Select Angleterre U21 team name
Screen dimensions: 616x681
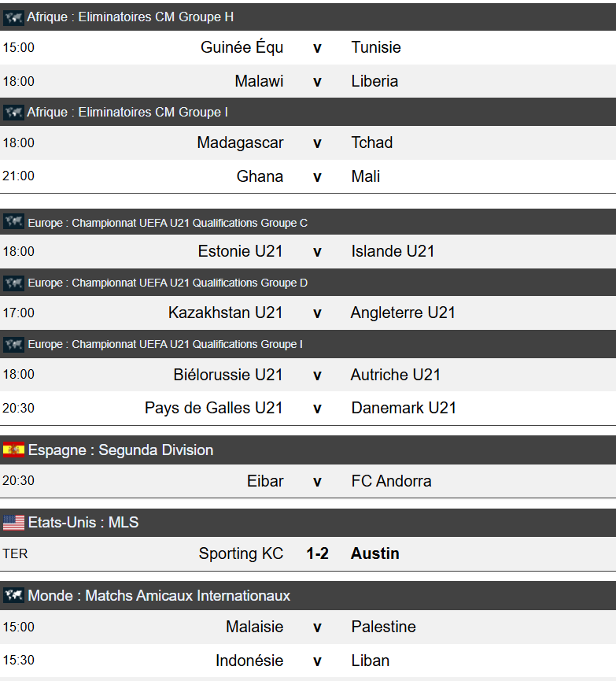tap(403, 313)
